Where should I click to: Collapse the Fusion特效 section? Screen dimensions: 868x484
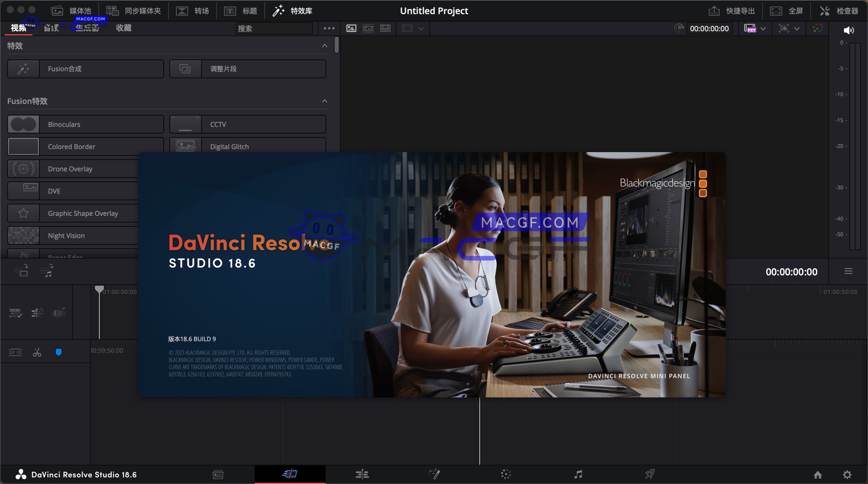point(324,101)
